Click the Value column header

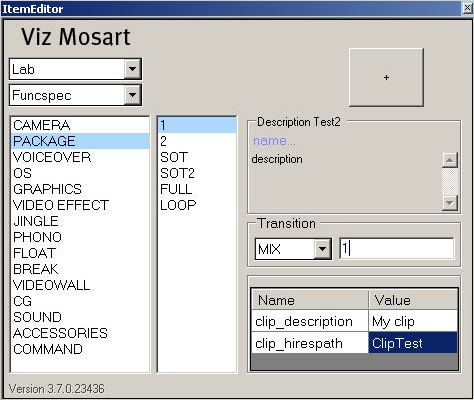pos(413,300)
